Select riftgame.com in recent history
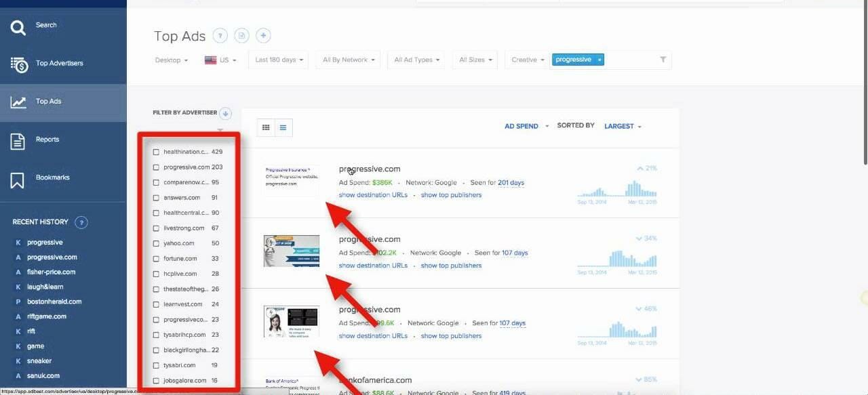The width and height of the screenshot is (868, 395). [x=47, y=316]
